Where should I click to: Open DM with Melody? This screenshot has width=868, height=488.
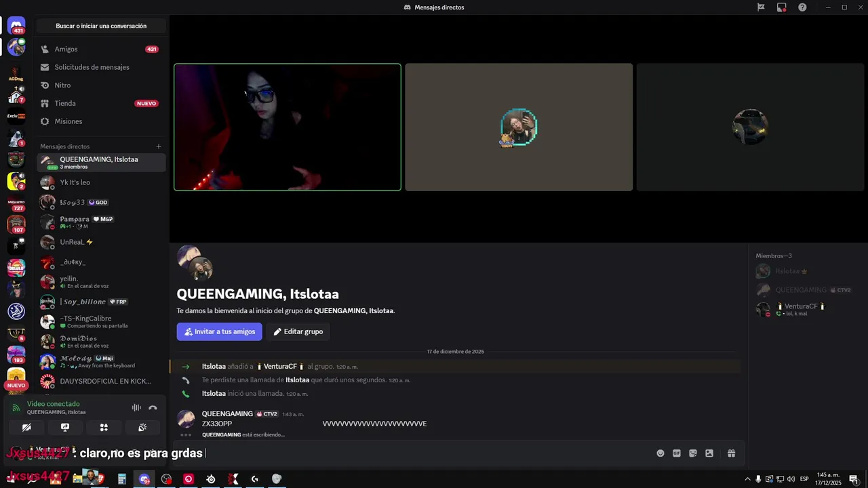[100, 361]
